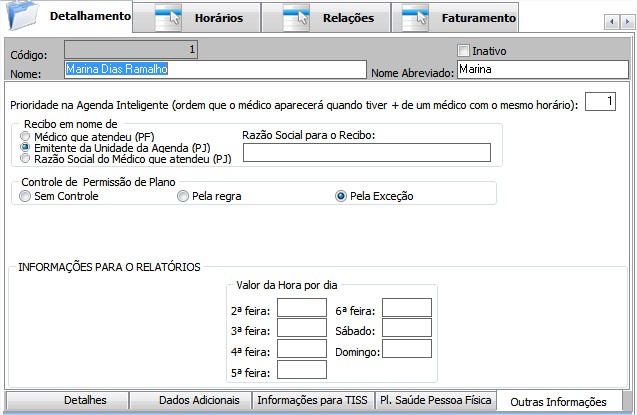Click the folder icon beside Detalhamento
This screenshot has height=415, width=637.
(22, 16)
